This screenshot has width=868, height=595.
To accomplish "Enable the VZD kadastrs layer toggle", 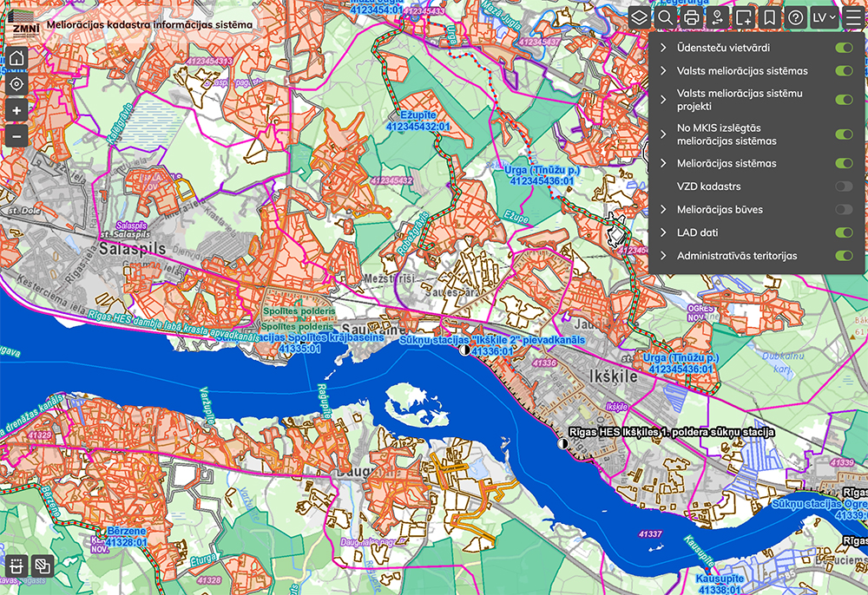I will pos(843,186).
